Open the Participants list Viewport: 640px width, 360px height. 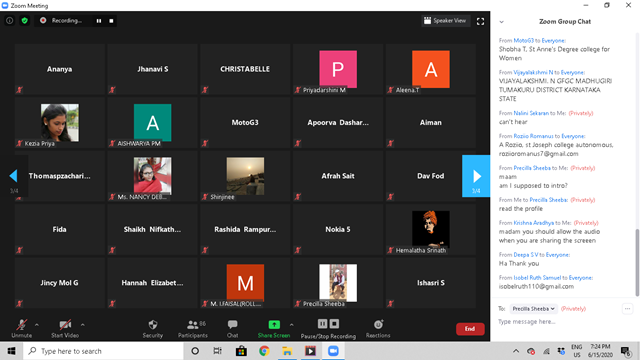click(x=193, y=328)
